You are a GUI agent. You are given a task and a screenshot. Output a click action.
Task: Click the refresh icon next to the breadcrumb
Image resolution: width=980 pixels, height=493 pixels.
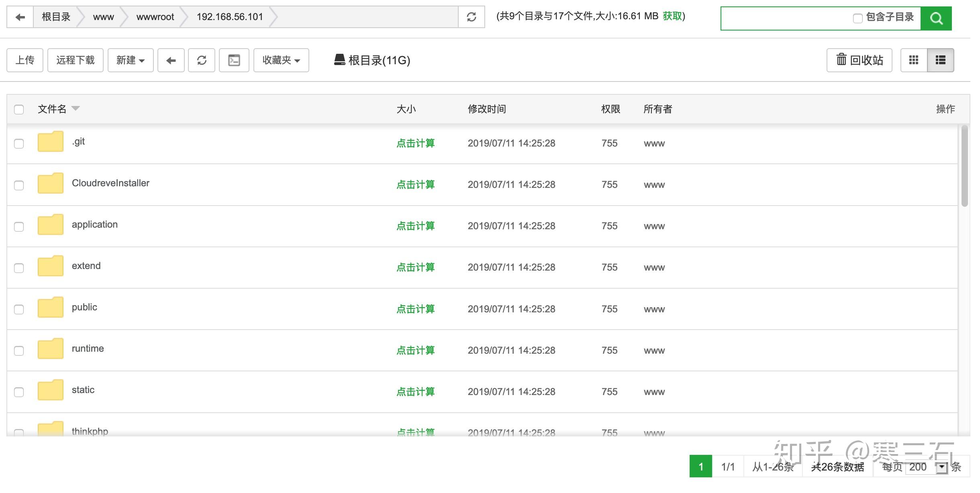click(472, 17)
